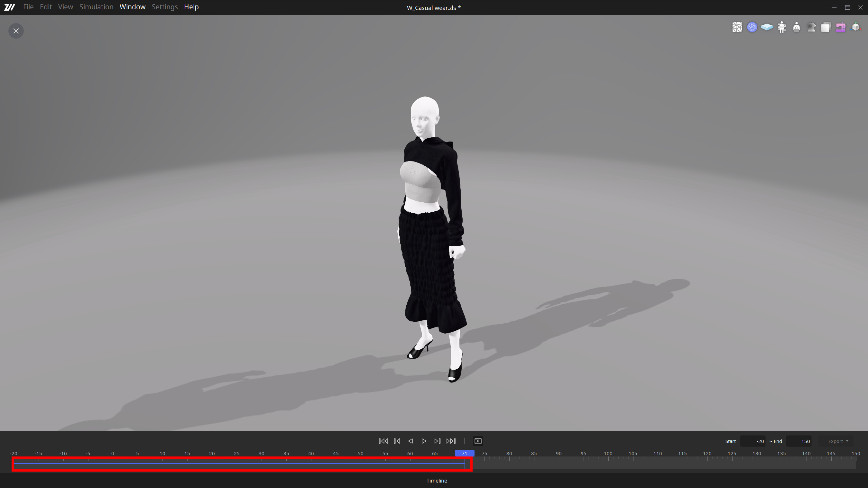868x488 pixels.
Task: Click the avatar lock icon
Action: tap(796, 27)
